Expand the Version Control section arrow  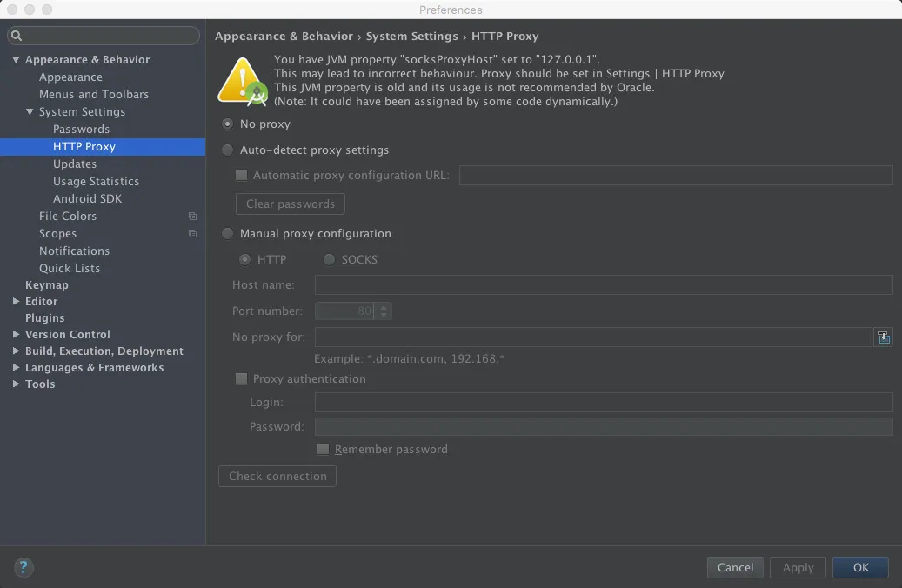point(17,334)
